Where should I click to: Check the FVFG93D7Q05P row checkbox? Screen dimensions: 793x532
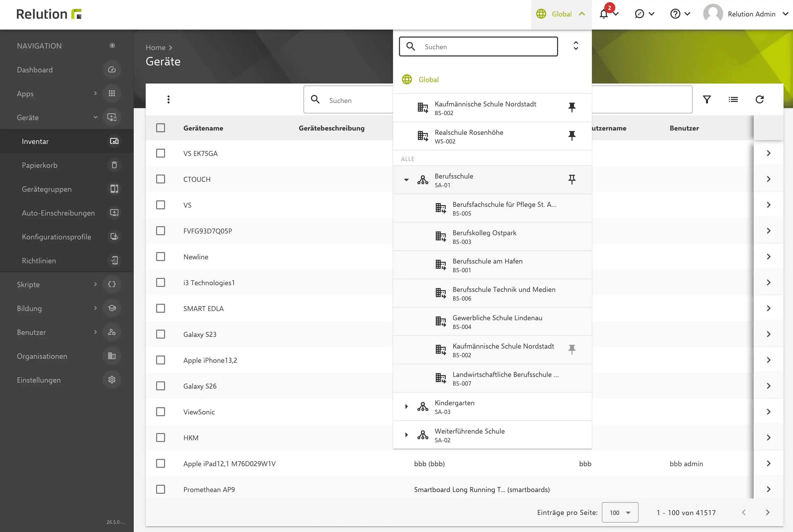point(160,231)
